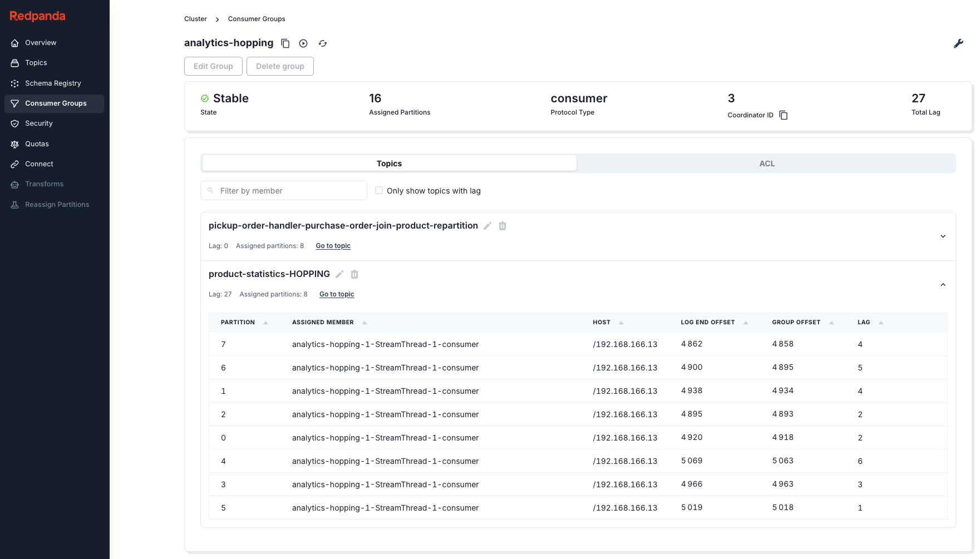This screenshot has width=980, height=559.
Task: Click pencil icon for pickup-order-handler topic
Action: [487, 226]
